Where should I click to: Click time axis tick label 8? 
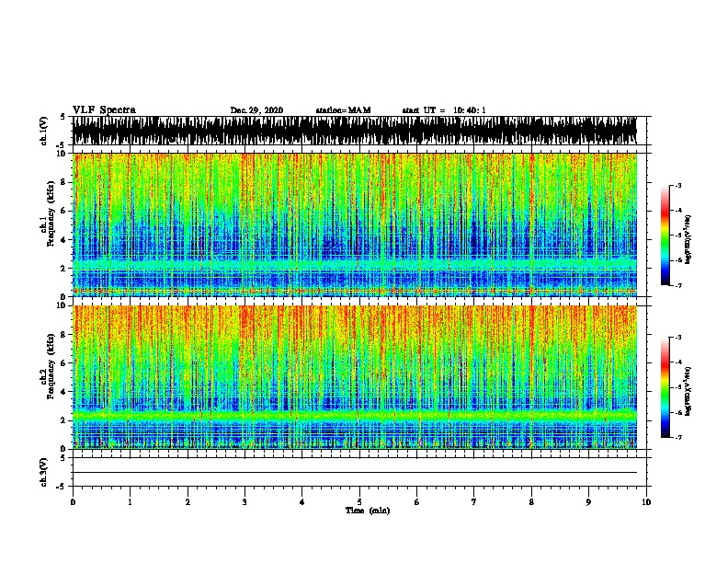pos(531,502)
